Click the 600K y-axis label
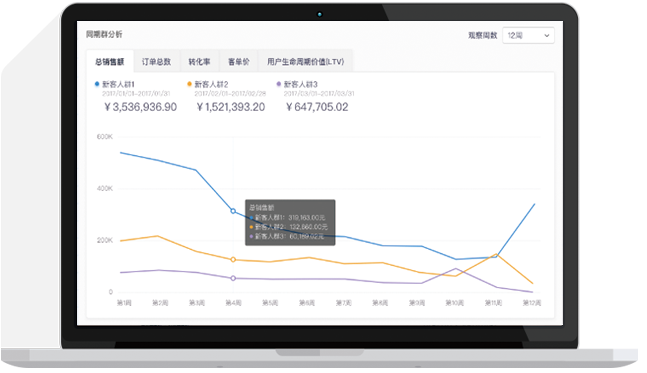 [105, 137]
